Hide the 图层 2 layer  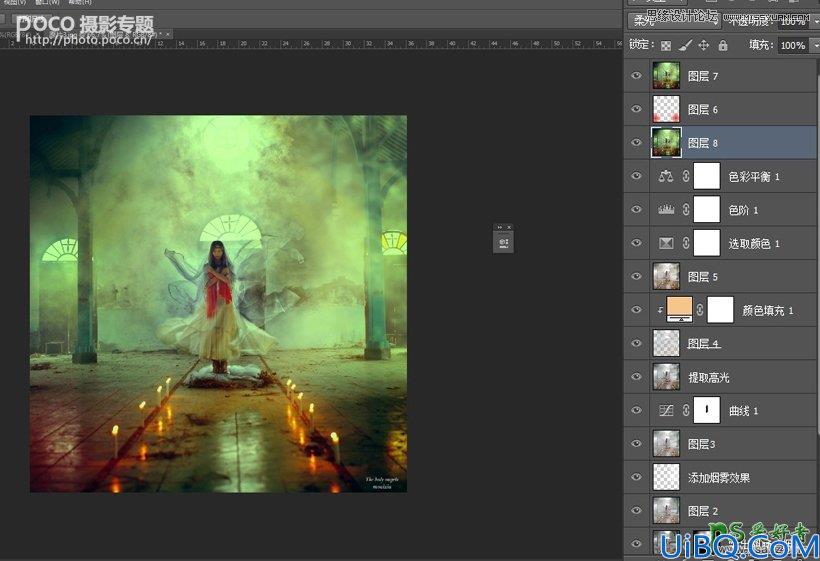[636, 511]
